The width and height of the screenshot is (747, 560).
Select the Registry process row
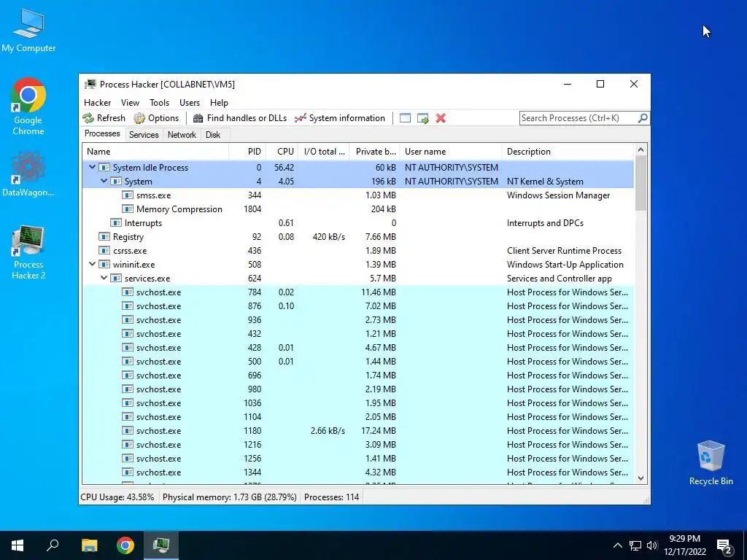(x=358, y=237)
